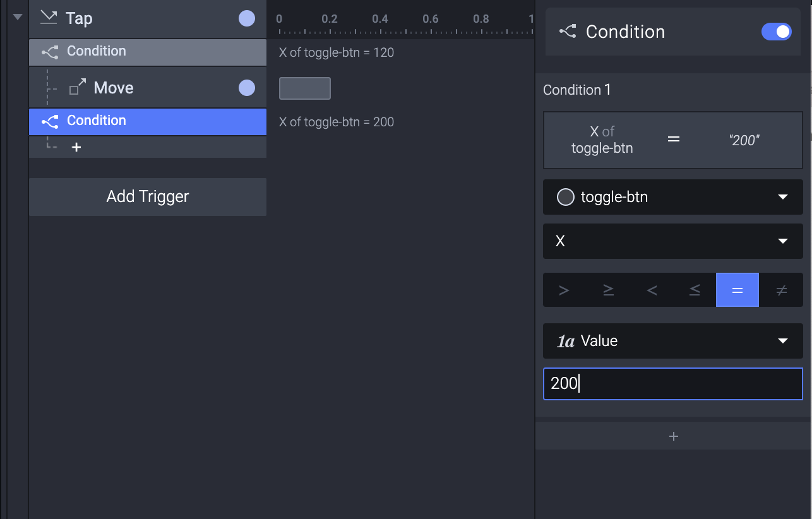Toggle the Move response circle indicator
This screenshot has width=812, height=519.
pos(247,88)
